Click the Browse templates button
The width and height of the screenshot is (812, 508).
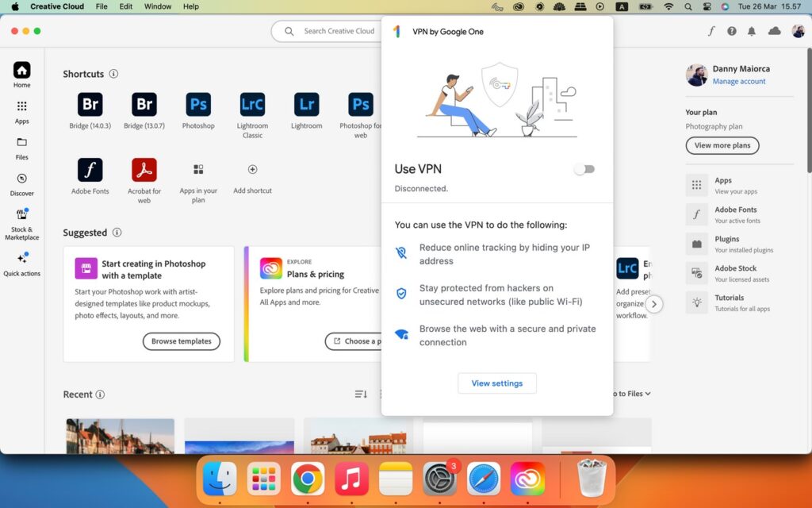point(182,341)
